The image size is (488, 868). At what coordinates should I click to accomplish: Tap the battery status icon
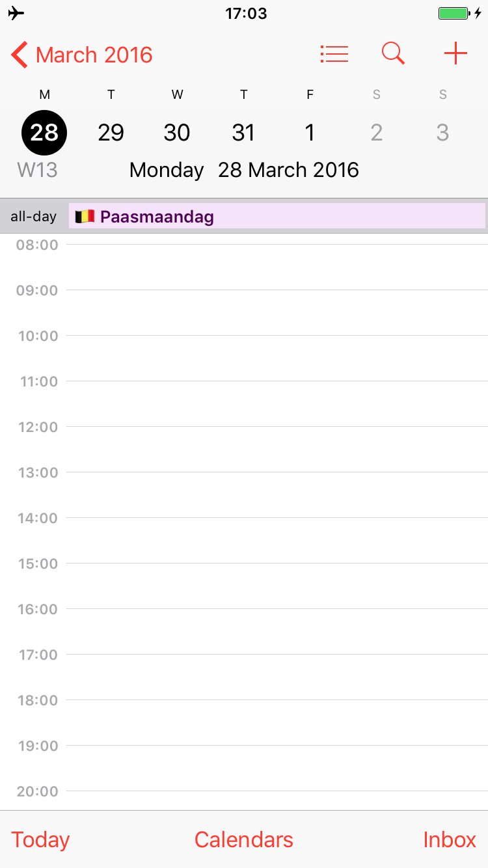(454, 13)
